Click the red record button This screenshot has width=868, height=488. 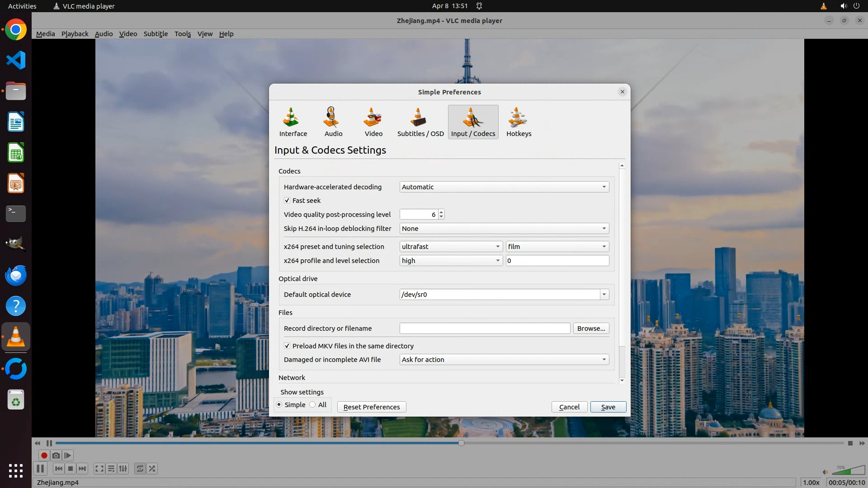[x=44, y=455]
